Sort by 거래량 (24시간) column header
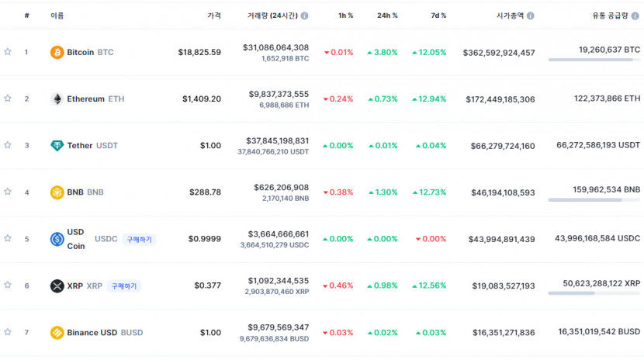The width and height of the screenshot is (644, 360). (272, 16)
